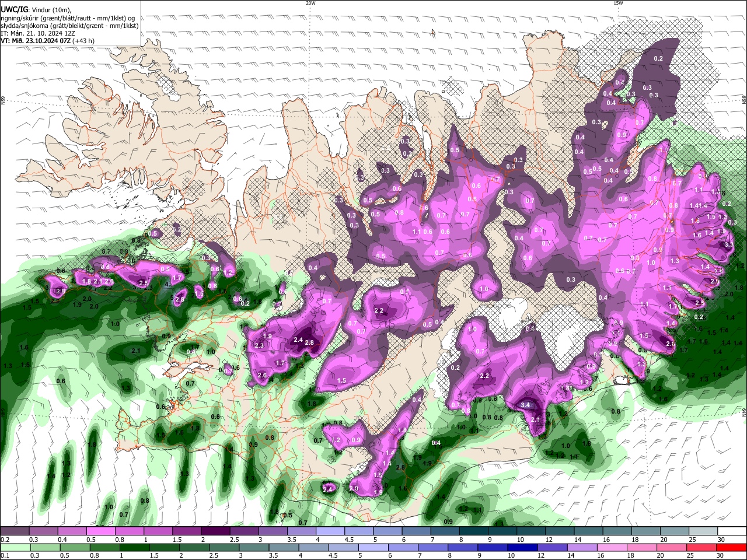
Task: Click the 0.2 label on the upper scale
Action: coord(4,540)
